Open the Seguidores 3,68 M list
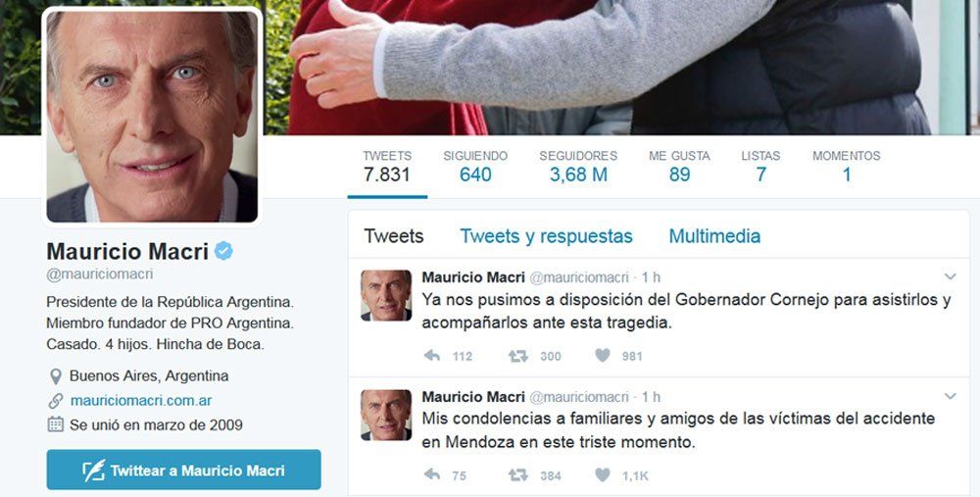This screenshot has width=980, height=497. (578, 167)
